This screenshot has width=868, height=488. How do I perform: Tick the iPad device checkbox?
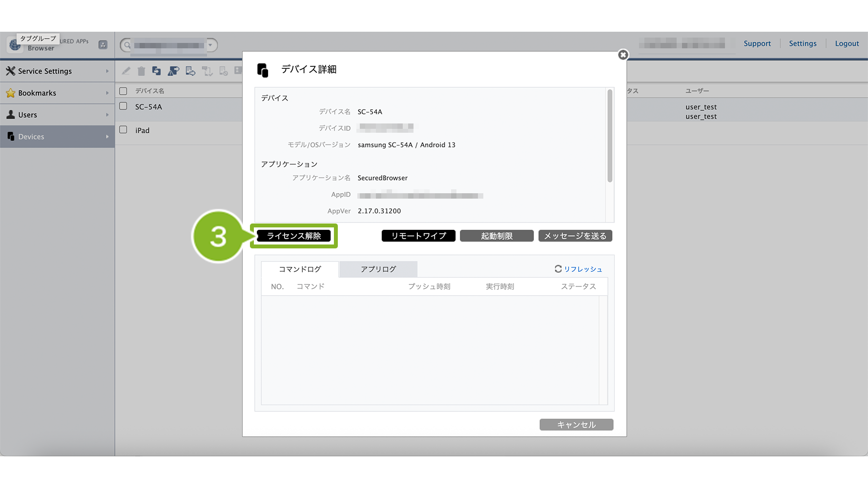tap(124, 130)
